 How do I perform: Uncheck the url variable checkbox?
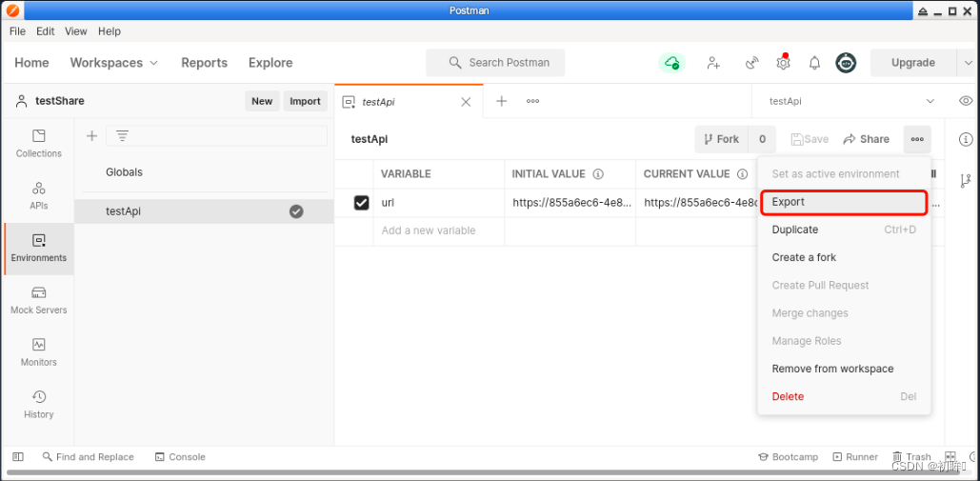click(361, 202)
